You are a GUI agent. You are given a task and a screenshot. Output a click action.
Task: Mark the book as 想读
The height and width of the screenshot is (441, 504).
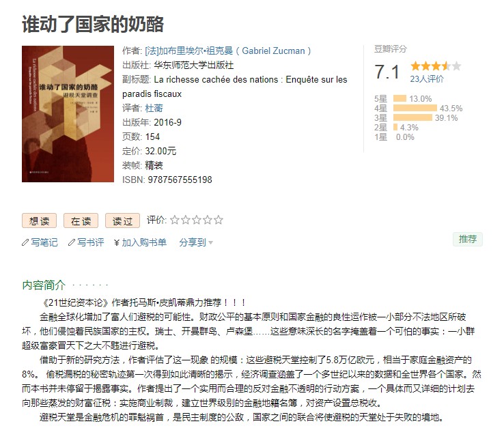click(39, 220)
